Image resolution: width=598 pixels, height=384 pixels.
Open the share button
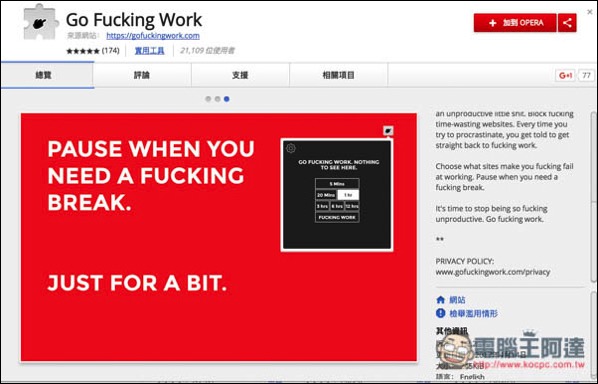[x=567, y=23]
